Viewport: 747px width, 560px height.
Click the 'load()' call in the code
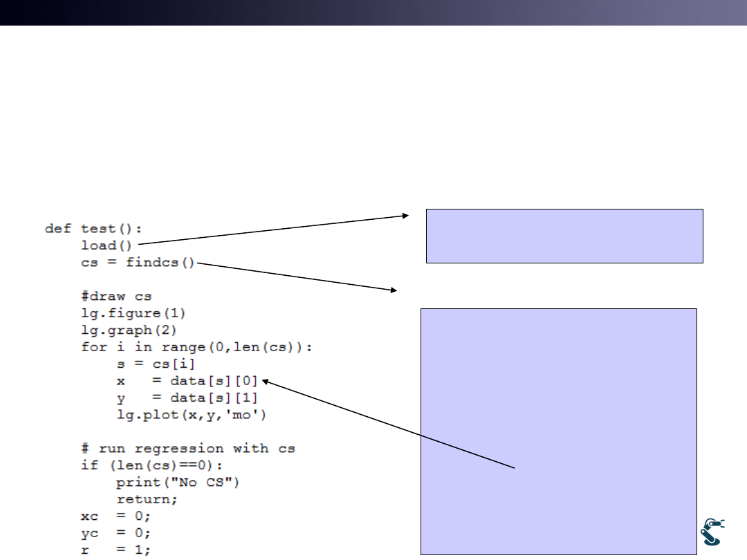coord(109,245)
